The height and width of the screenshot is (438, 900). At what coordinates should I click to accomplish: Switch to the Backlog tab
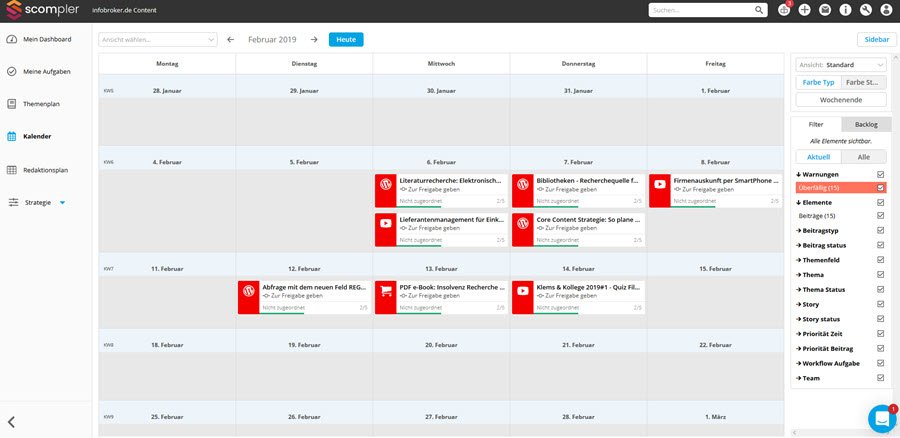pos(865,125)
